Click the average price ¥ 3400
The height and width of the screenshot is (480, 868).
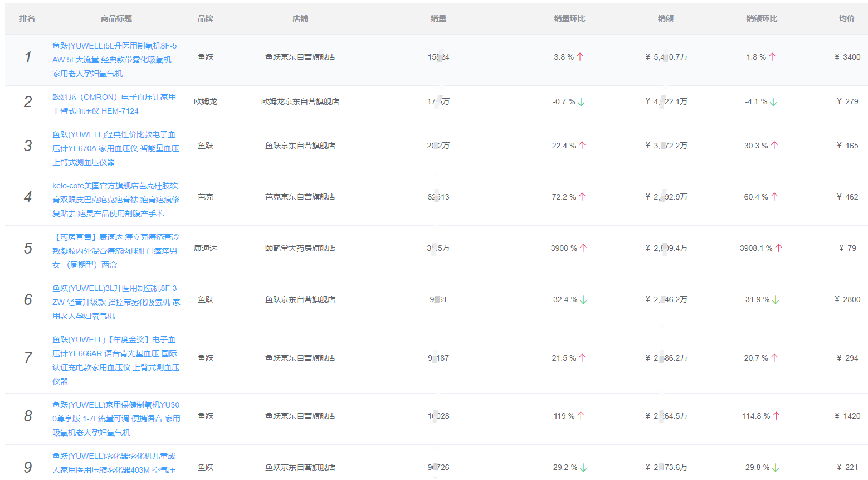click(847, 57)
